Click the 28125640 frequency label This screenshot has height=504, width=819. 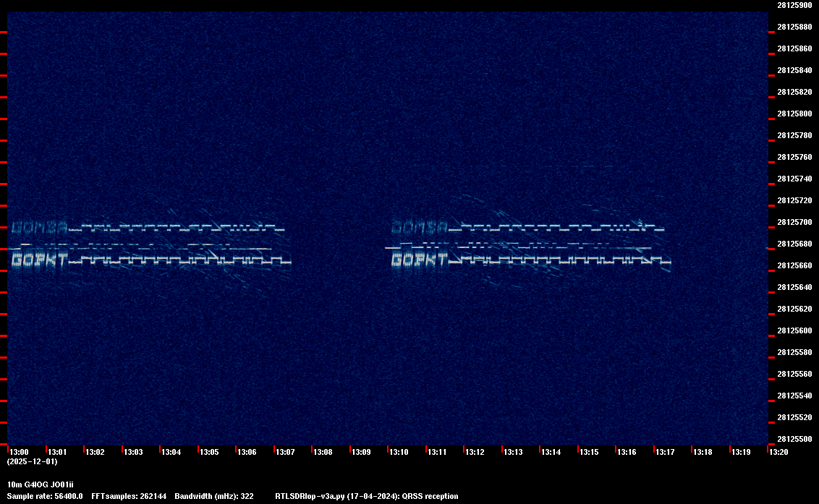pyautogui.click(x=795, y=287)
